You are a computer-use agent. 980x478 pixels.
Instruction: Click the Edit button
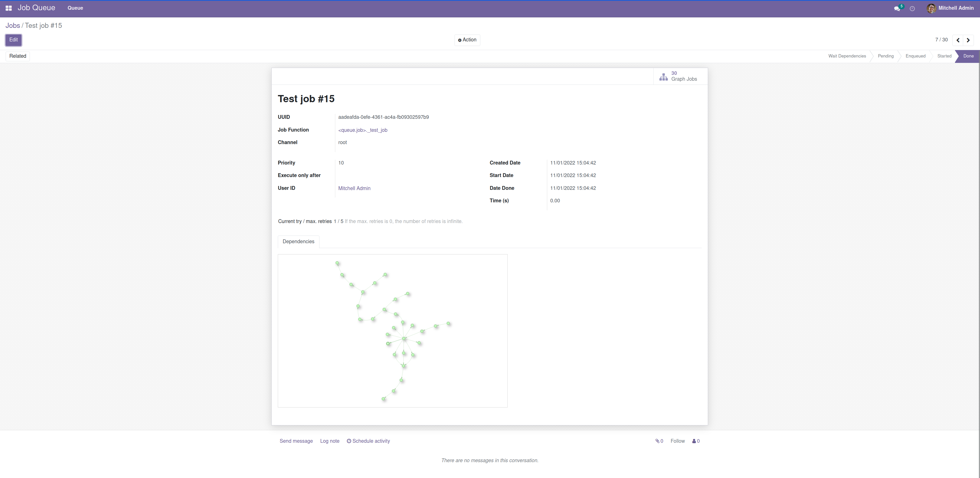click(13, 40)
